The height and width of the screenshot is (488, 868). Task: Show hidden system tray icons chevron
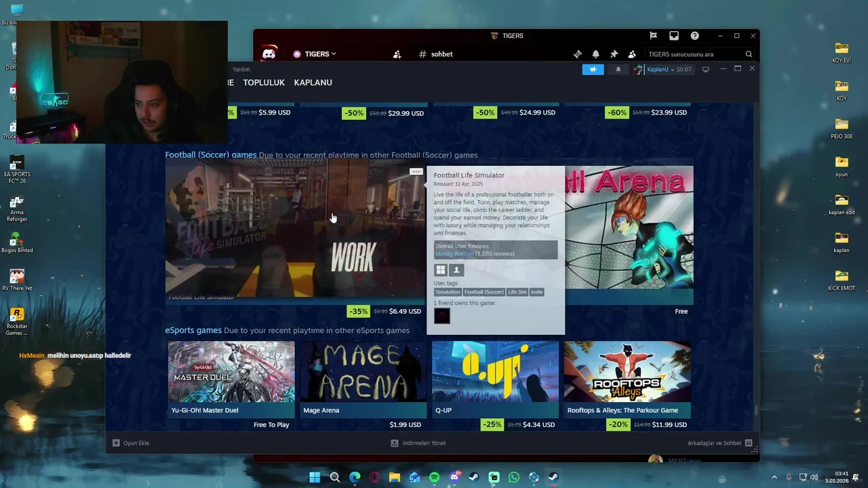(x=774, y=477)
